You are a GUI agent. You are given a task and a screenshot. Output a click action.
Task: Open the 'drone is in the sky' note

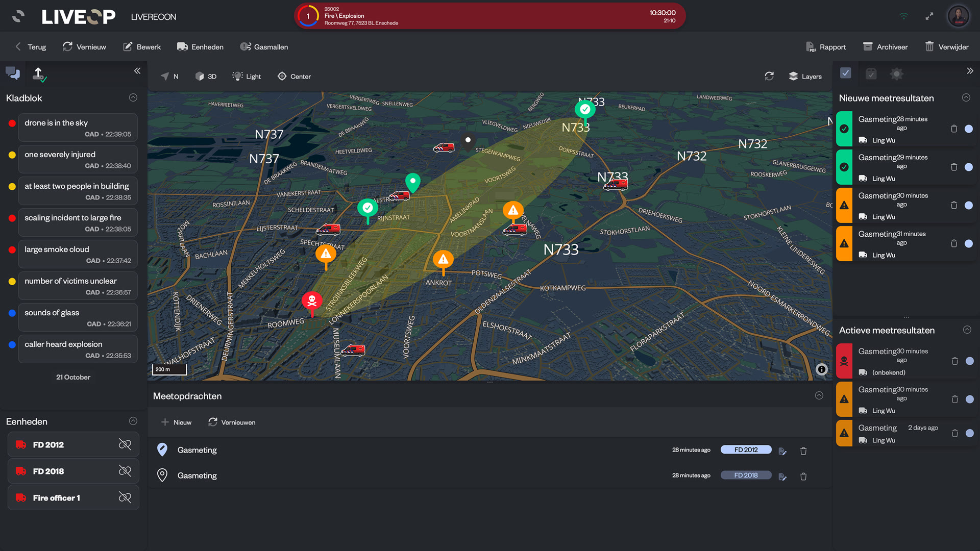click(78, 128)
